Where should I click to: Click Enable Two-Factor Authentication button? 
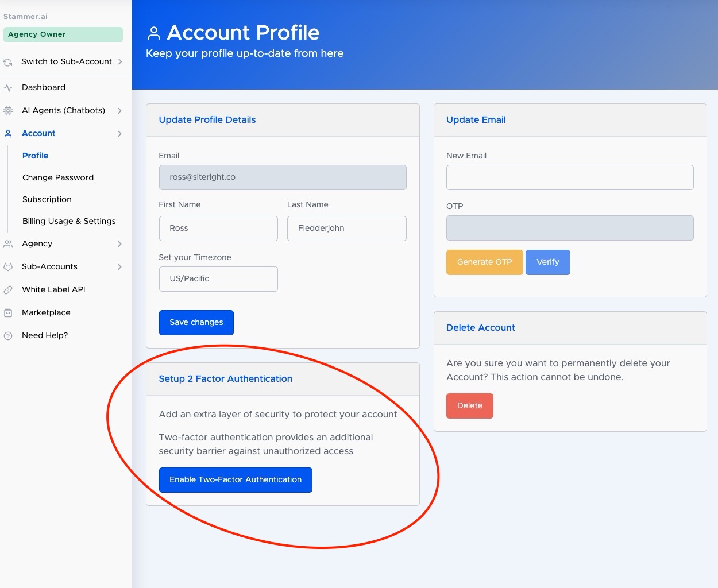tap(236, 480)
